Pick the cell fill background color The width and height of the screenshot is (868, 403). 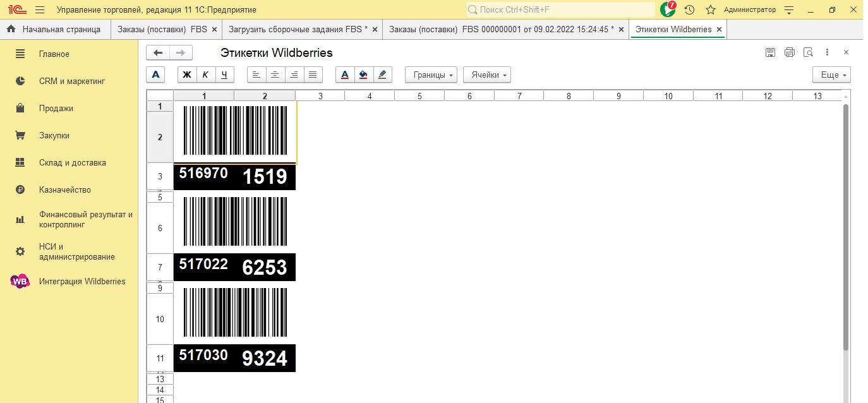point(363,75)
